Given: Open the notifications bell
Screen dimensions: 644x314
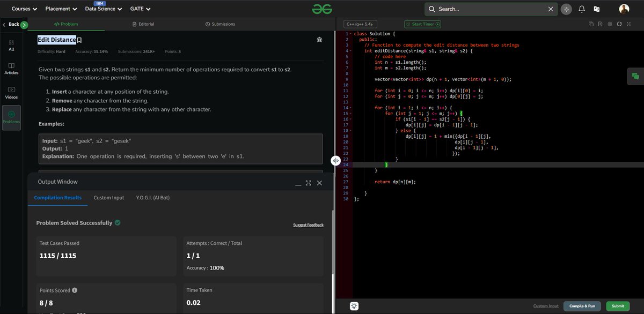Looking at the screenshot, I should 582,9.
